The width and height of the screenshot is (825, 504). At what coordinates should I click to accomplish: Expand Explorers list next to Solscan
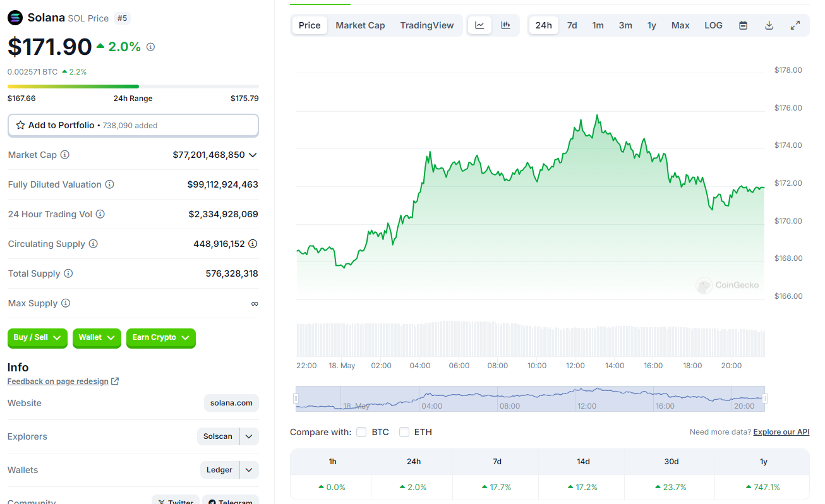(x=250, y=436)
